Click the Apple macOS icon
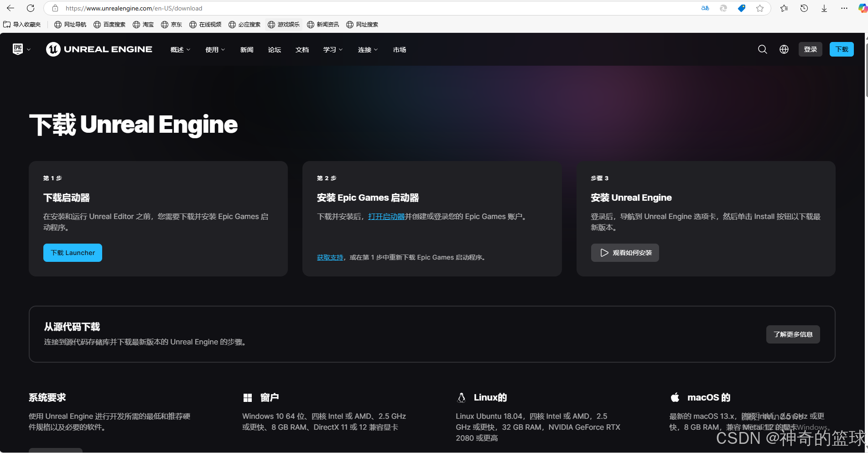Screen dimensions: 868x453 [x=675, y=397]
